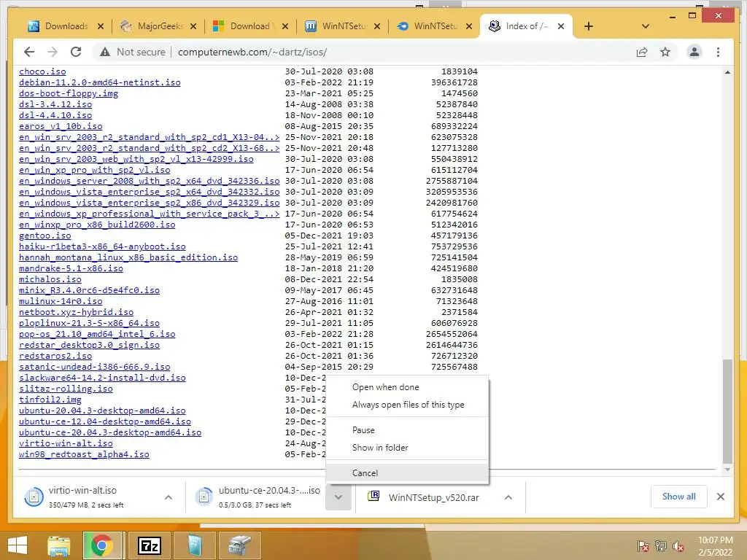Open haiku-r1beta3-x86_64-anyboot.iso link
This screenshot has height=560, width=747.
click(x=102, y=246)
